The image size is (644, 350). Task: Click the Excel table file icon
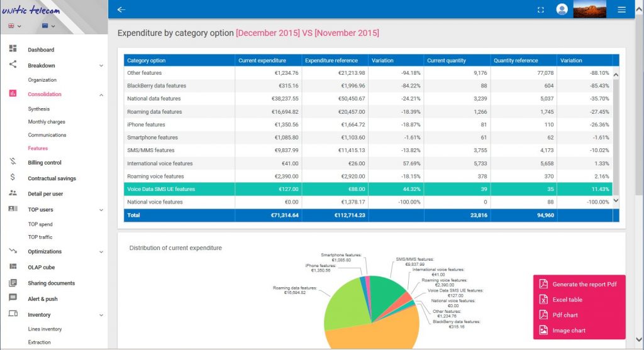click(x=543, y=299)
